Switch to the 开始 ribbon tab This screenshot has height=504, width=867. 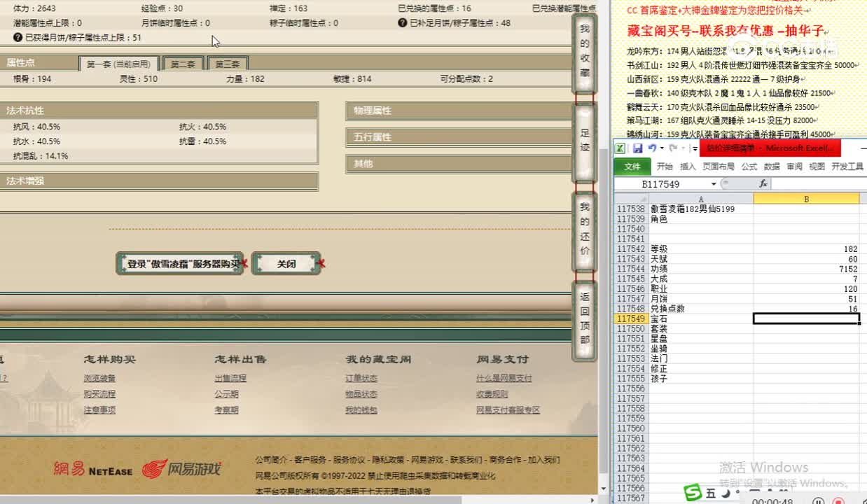pos(664,167)
